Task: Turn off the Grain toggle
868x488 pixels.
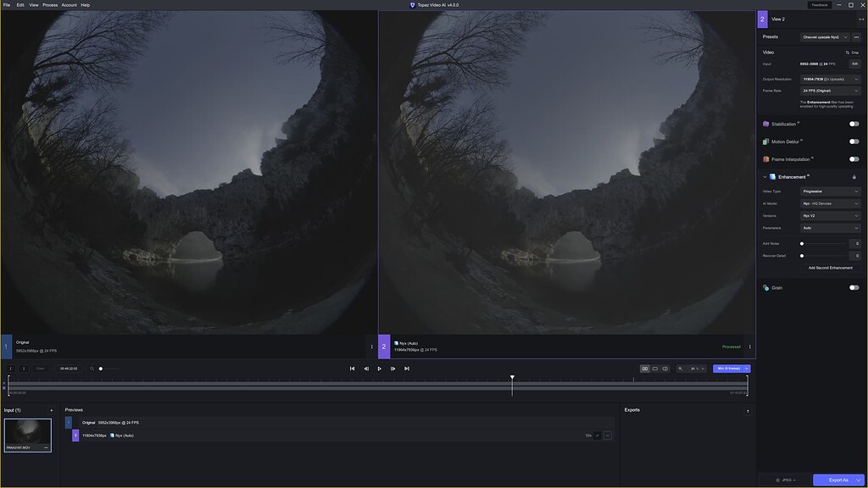Action: click(855, 287)
